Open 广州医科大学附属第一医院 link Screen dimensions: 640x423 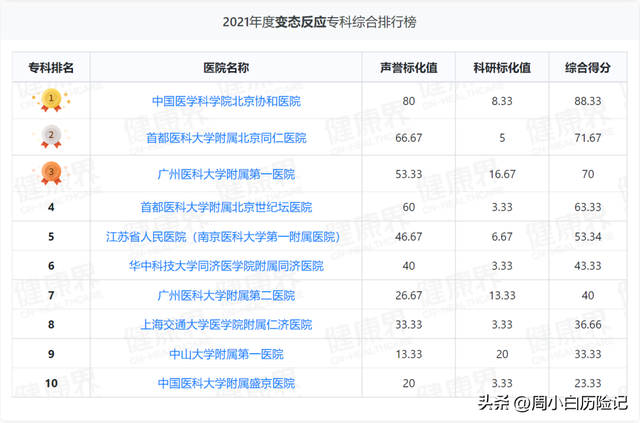click(x=226, y=174)
